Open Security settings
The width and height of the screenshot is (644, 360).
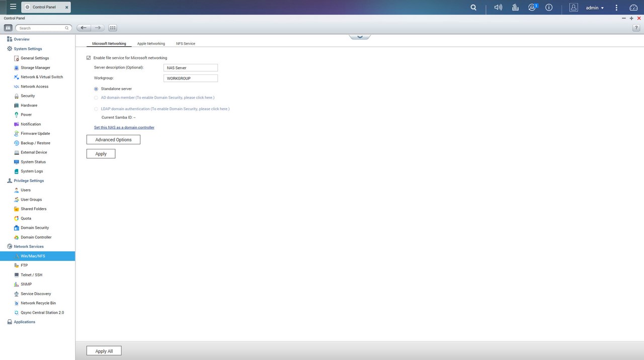click(28, 96)
